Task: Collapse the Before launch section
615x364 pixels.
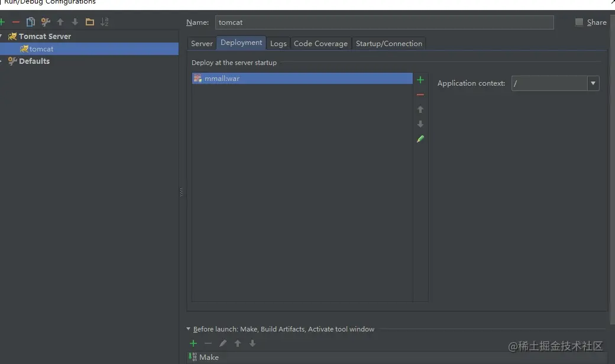Action: [188, 329]
